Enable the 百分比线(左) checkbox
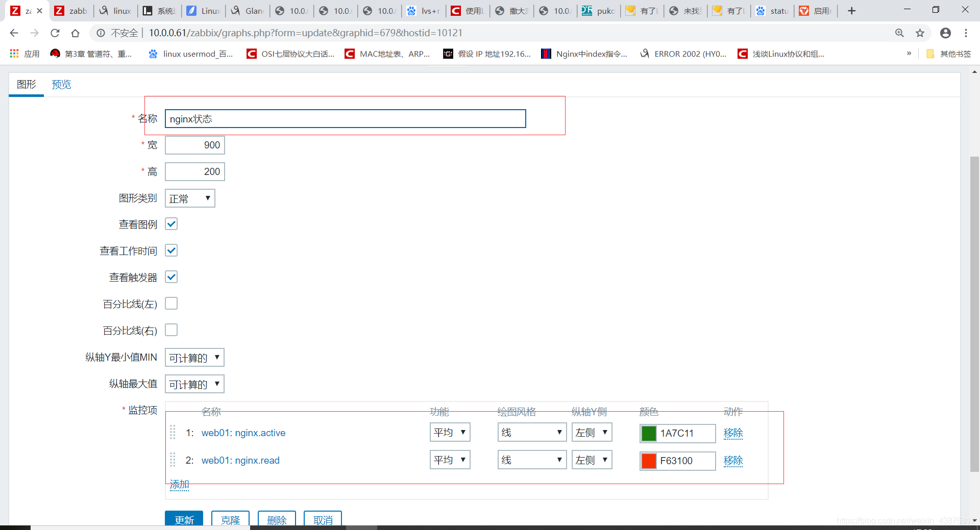Image resolution: width=980 pixels, height=530 pixels. pyautogui.click(x=171, y=304)
